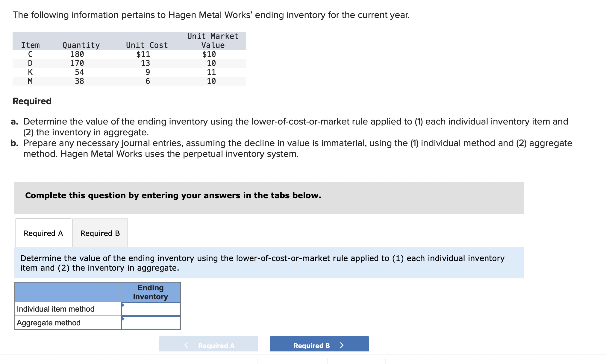The height and width of the screenshot is (364, 606).
Task: Click the Ending Inventory column header
Action: coord(151,292)
